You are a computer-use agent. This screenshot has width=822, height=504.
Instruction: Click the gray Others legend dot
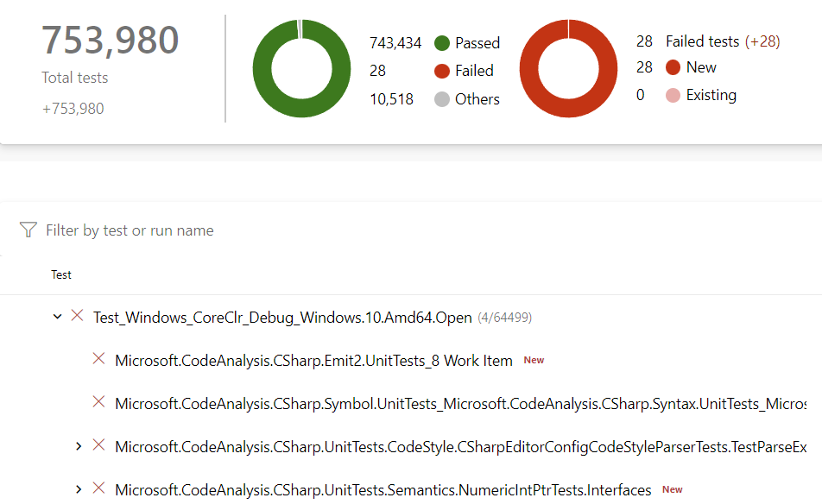pyautogui.click(x=442, y=99)
